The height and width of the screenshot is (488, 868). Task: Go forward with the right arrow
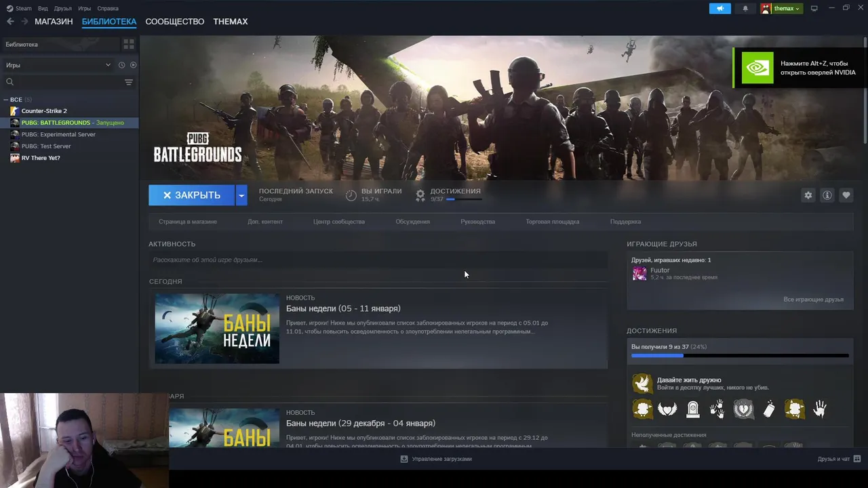click(24, 22)
